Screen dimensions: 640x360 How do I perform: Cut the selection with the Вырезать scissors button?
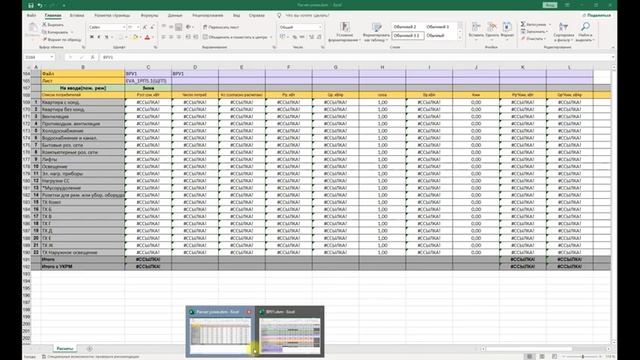point(53,25)
